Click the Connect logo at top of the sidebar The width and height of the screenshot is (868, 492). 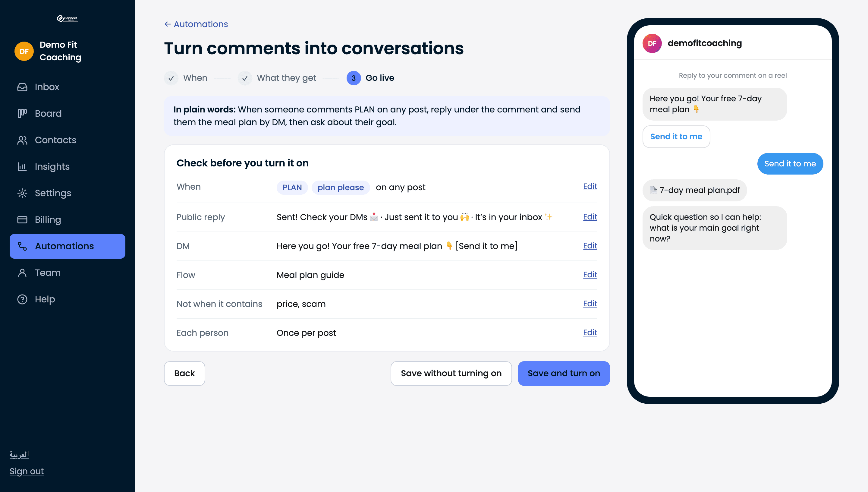point(67,18)
